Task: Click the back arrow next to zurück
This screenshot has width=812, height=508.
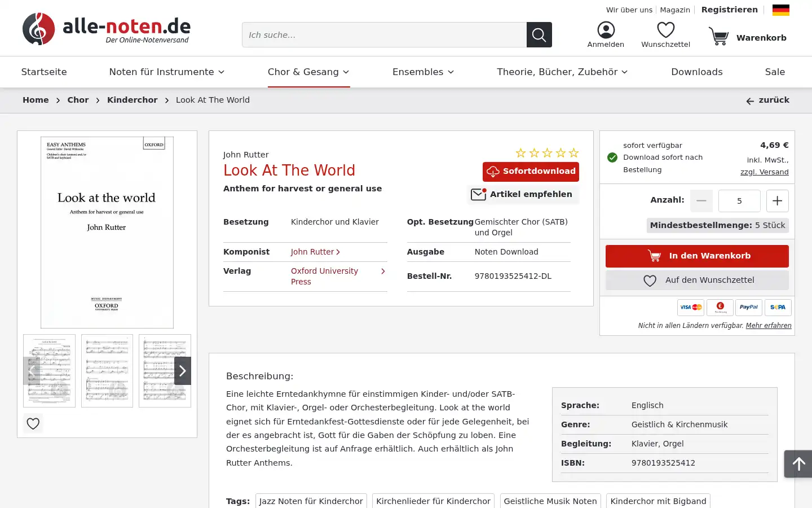Action: click(750, 101)
